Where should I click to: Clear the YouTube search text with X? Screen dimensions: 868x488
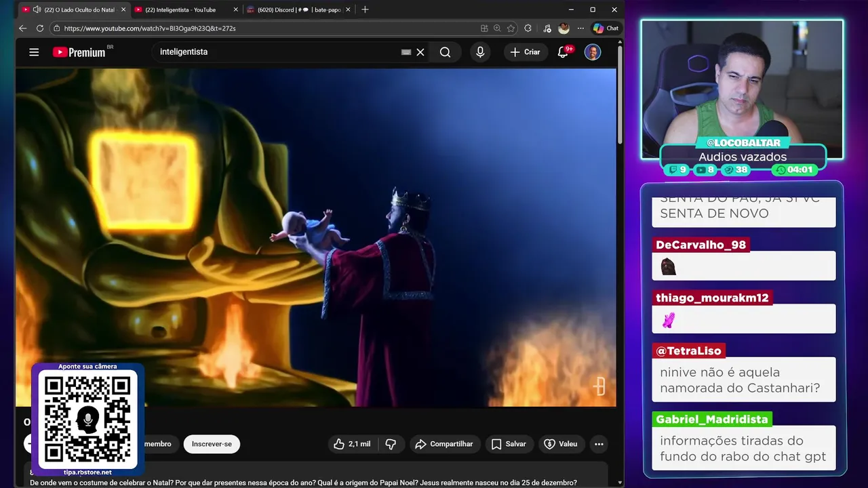tap(420, 52)
